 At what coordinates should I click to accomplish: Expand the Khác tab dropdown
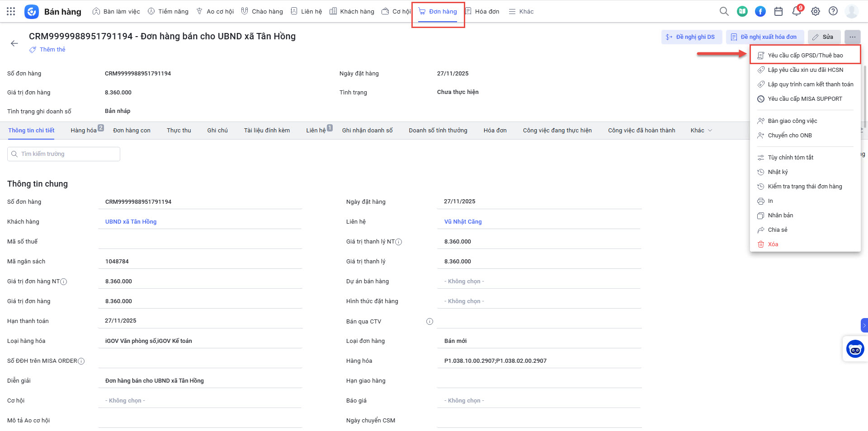click(x=701, y=131)
